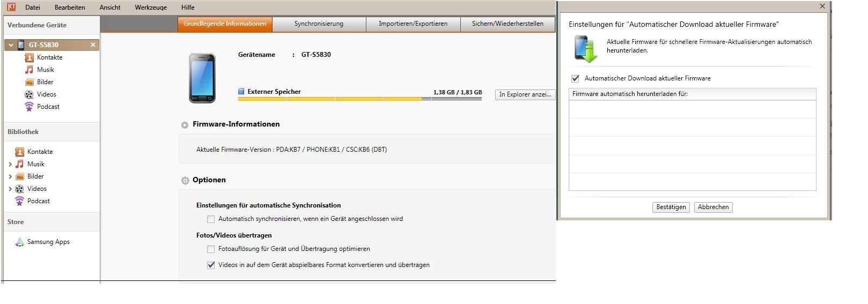Expand Bilder in Bibliothek
Image resolution: width=868 pixels, height=304 pixels.
tap(10, 176)
